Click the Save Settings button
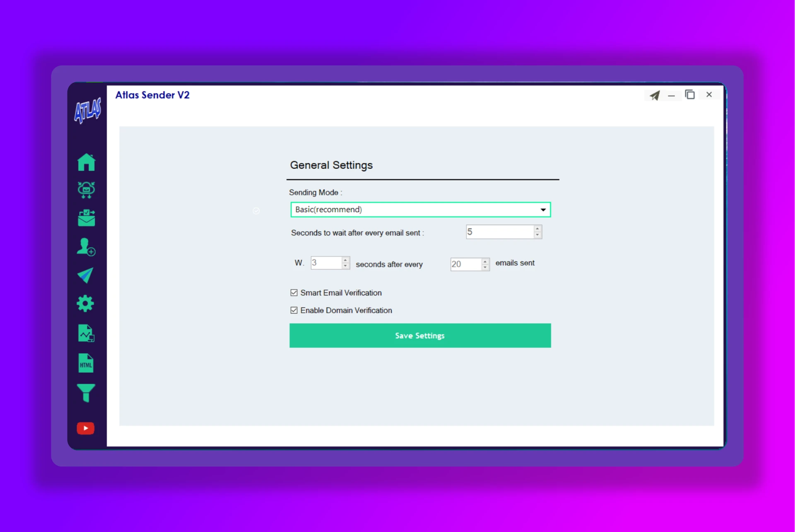The image size is (795, 532). tap(420, 335)
